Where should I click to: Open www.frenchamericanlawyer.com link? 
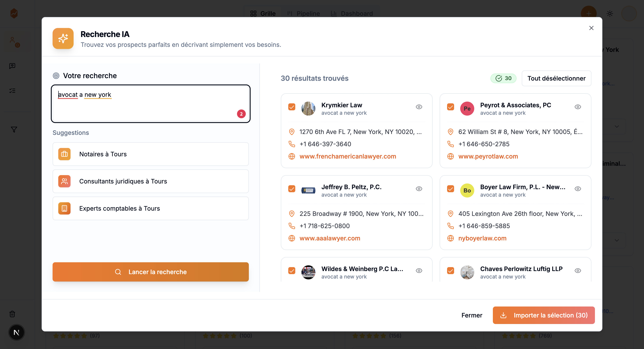(x=348, y=156)
